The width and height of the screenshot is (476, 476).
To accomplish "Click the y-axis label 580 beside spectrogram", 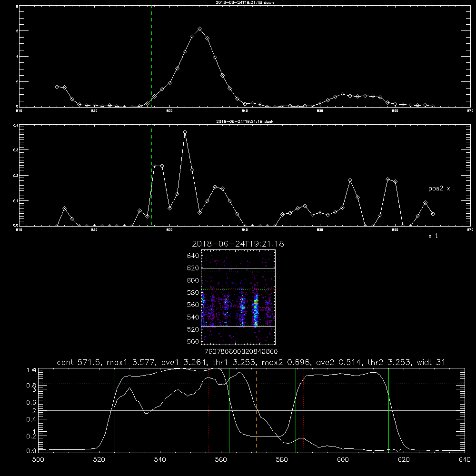I will point(193,293).
